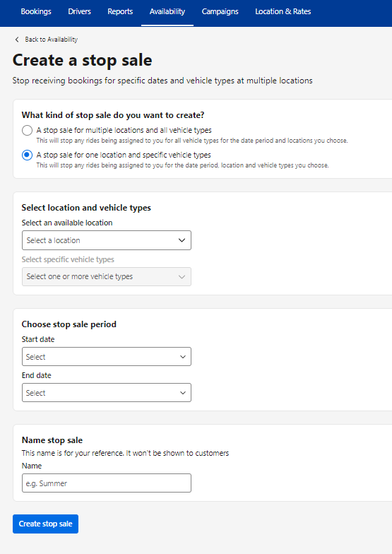
Task: Follow the Back to Availability link
Action: pos(51,40)
